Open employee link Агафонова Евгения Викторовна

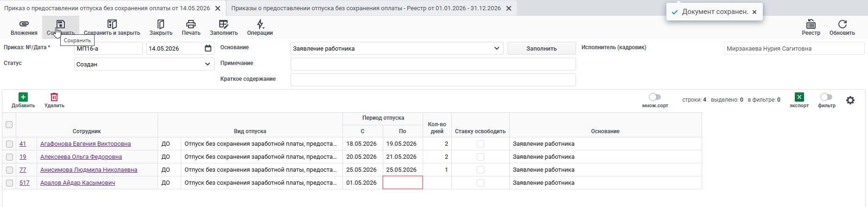coord(85,144)
